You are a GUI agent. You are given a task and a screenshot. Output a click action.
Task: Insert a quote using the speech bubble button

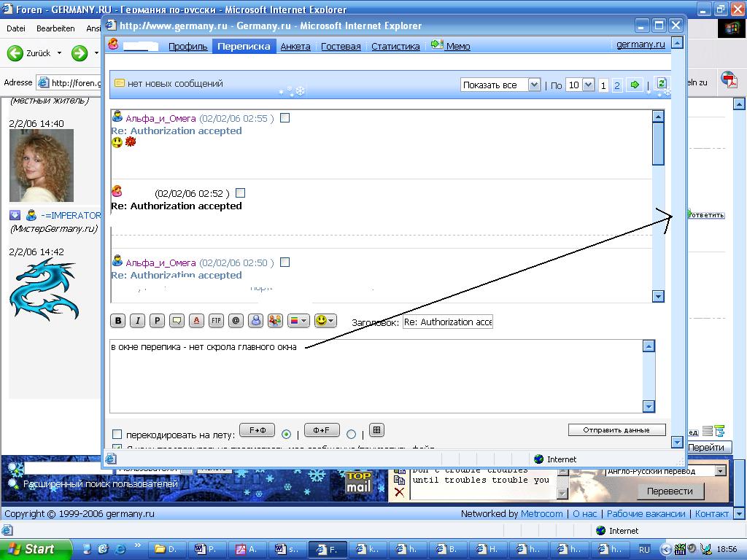[x=177, y=321]
